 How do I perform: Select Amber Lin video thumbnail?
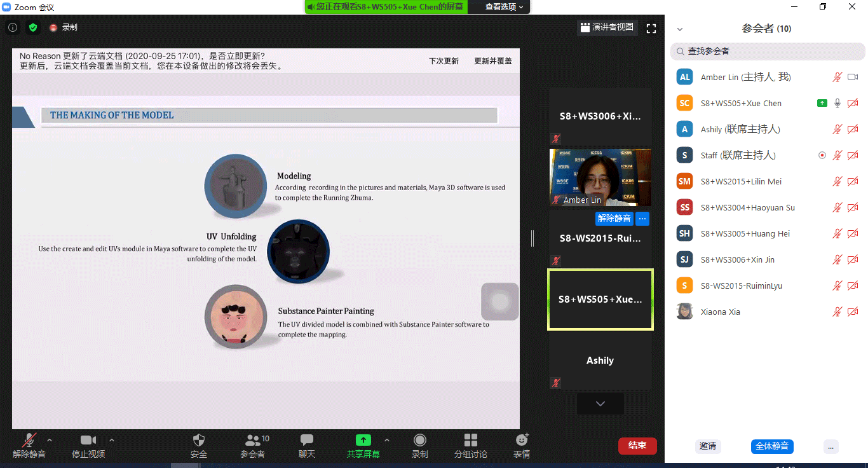point(600,177)
